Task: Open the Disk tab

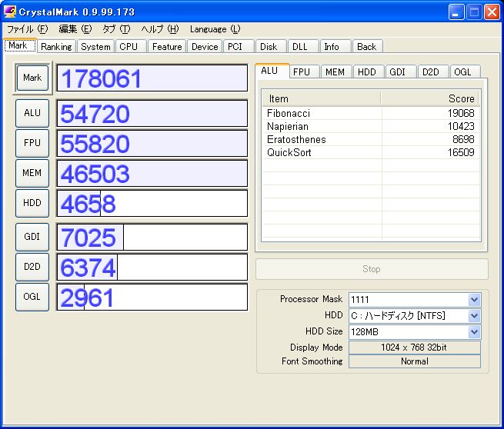Action: tap(269, 47)
